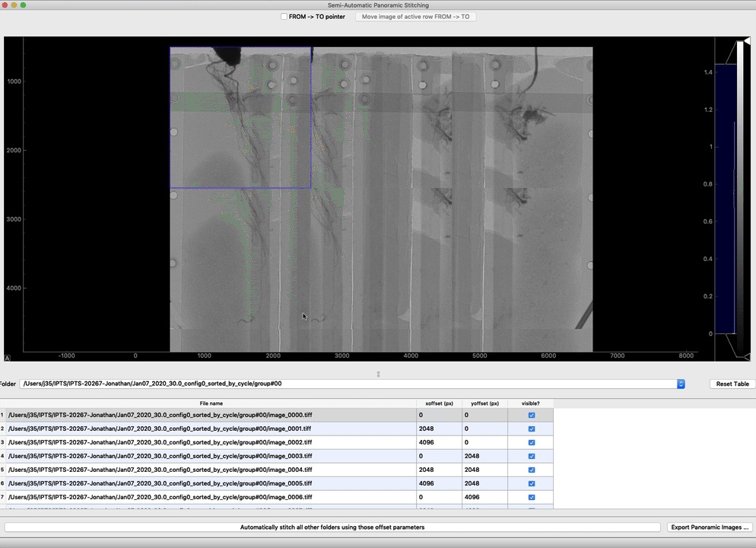756x548 pixels.
Task: Click the blue histogram level region
Action: (x=724, y=198)
